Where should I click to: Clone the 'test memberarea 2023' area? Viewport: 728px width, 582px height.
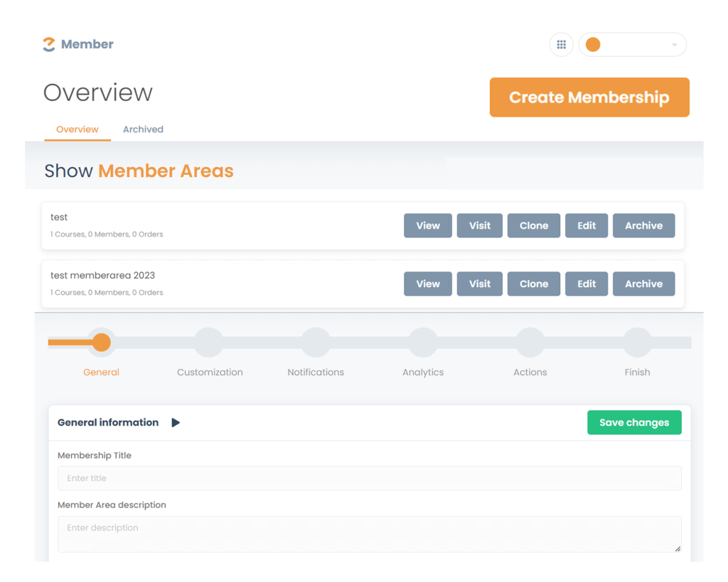533,284
